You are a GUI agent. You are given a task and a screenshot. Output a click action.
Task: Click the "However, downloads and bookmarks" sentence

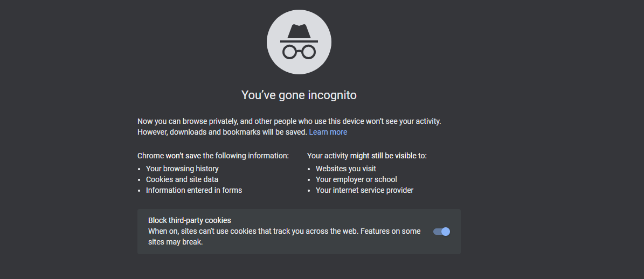[222, 132]
